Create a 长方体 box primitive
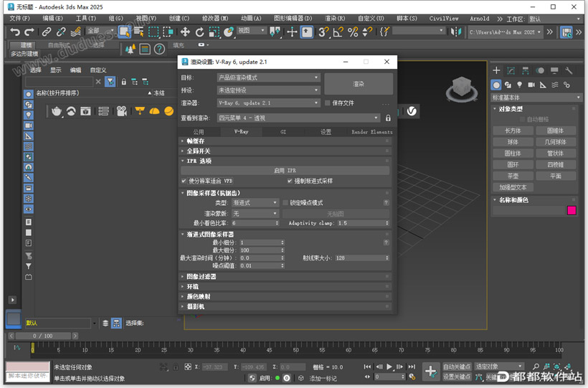The image size is (588, 388). click(x=513, y=131)
